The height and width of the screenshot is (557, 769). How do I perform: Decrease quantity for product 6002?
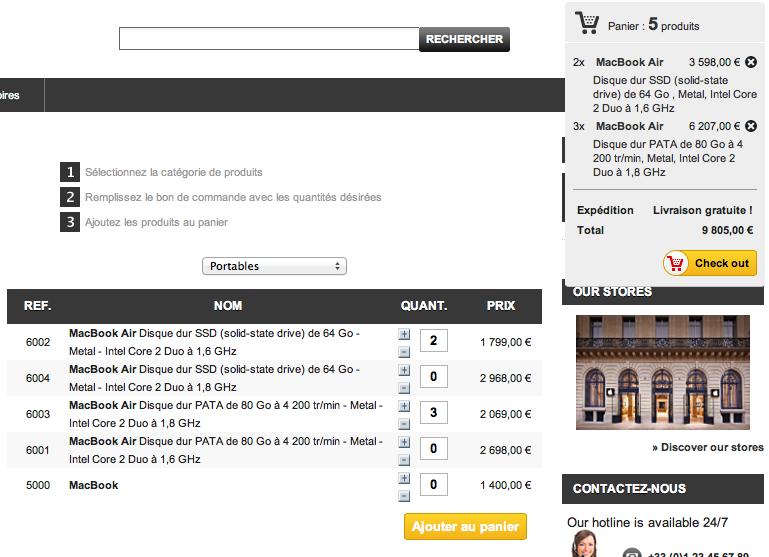click(404, 352)
